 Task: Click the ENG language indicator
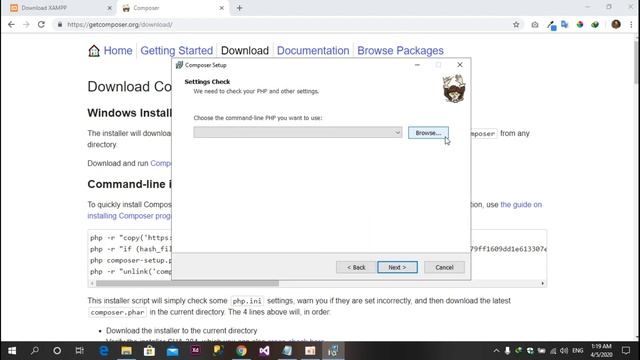[578, 351]
